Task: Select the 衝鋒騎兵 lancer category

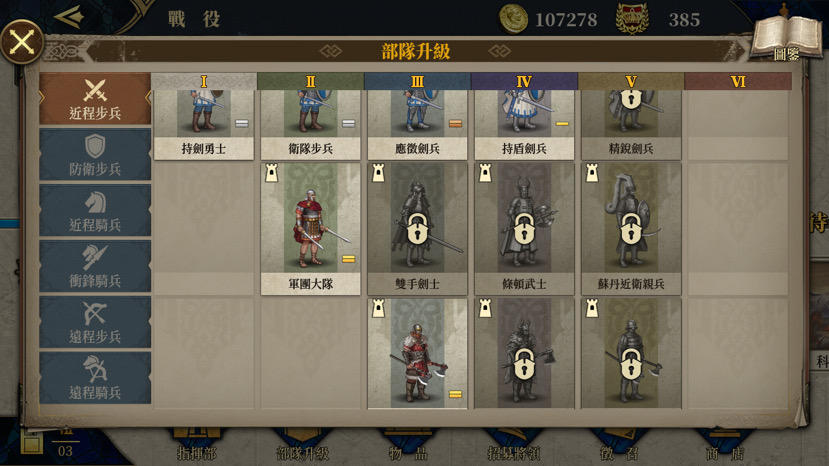Action: [x=95, y=267]
